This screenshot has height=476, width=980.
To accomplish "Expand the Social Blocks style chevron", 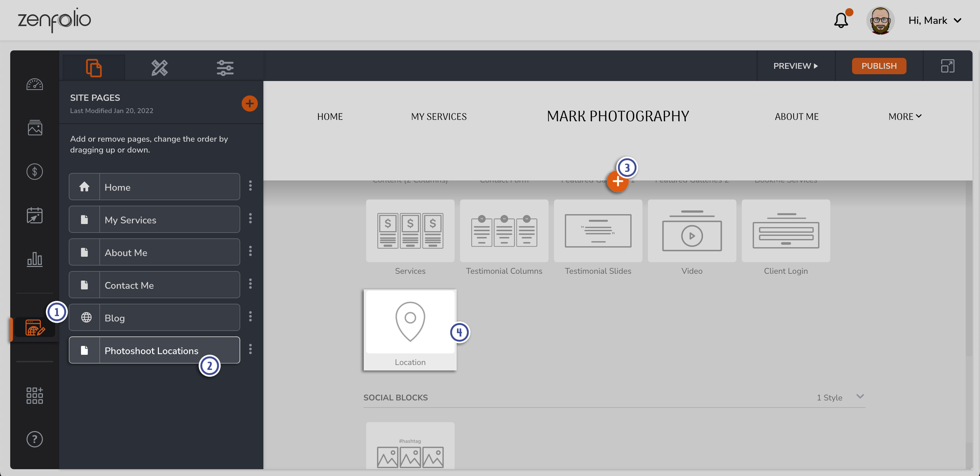I will (860, 396).
